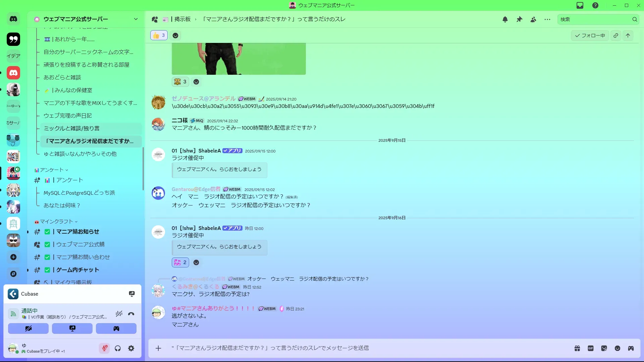Toggle microphone mute button

coord(104,348)
